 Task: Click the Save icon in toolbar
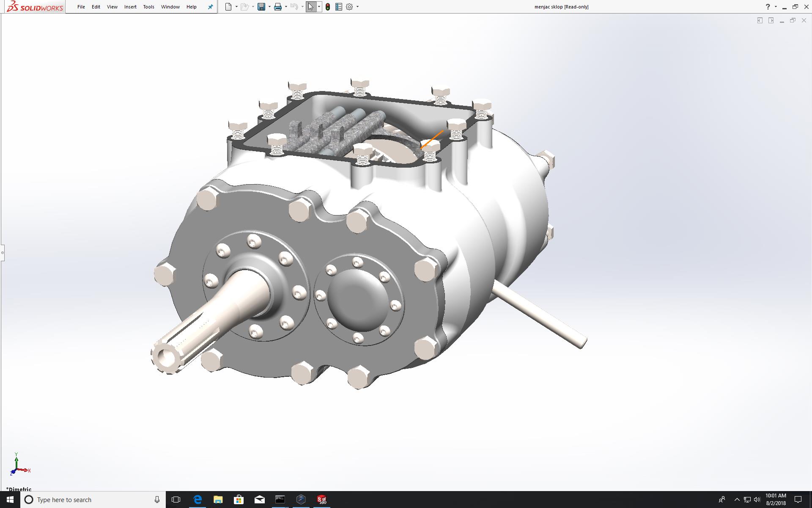tap(261, 7)
